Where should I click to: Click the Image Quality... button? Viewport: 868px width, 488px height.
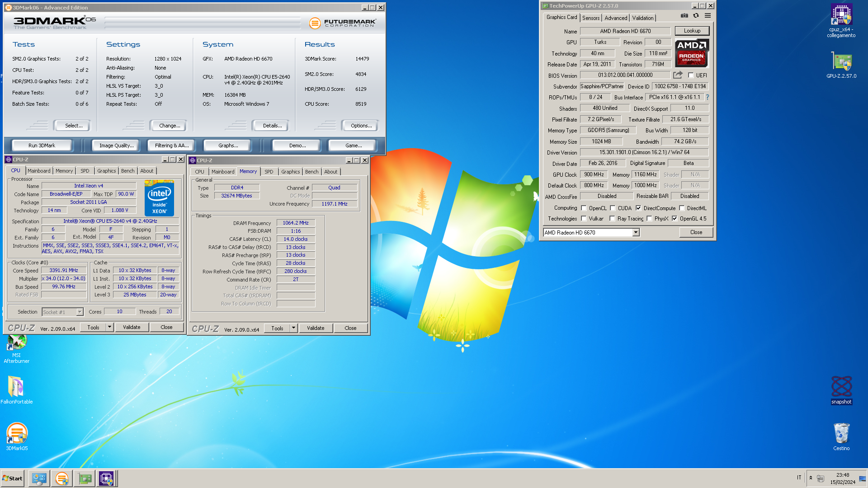[x=117, y=145]
